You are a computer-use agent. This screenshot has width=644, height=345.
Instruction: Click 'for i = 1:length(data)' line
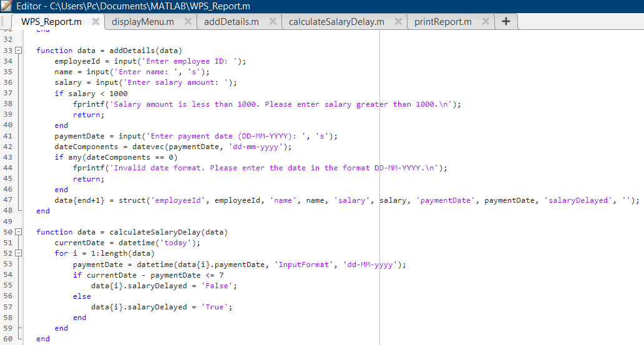104,253
